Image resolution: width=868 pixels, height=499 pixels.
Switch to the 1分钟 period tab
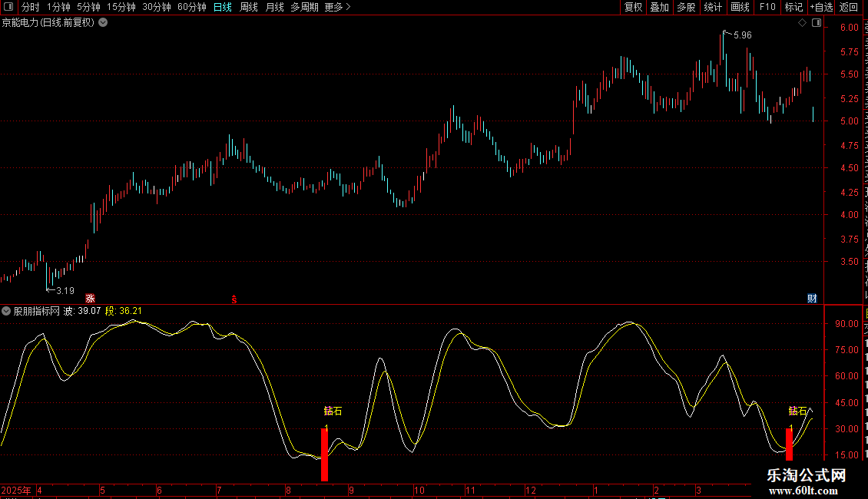[x=58, y=7]
